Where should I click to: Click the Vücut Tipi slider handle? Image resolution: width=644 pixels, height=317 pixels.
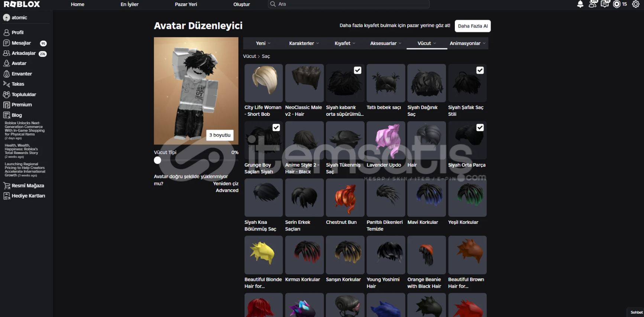[x=158, y=160]
